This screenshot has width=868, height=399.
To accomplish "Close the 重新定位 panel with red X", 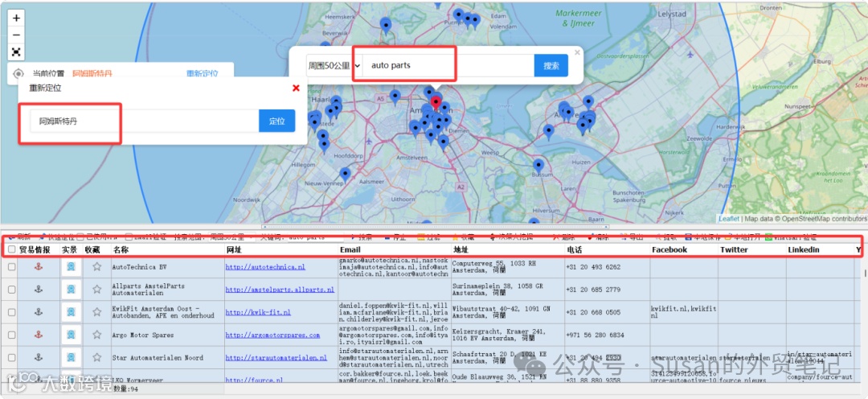I will click(296, 88).
